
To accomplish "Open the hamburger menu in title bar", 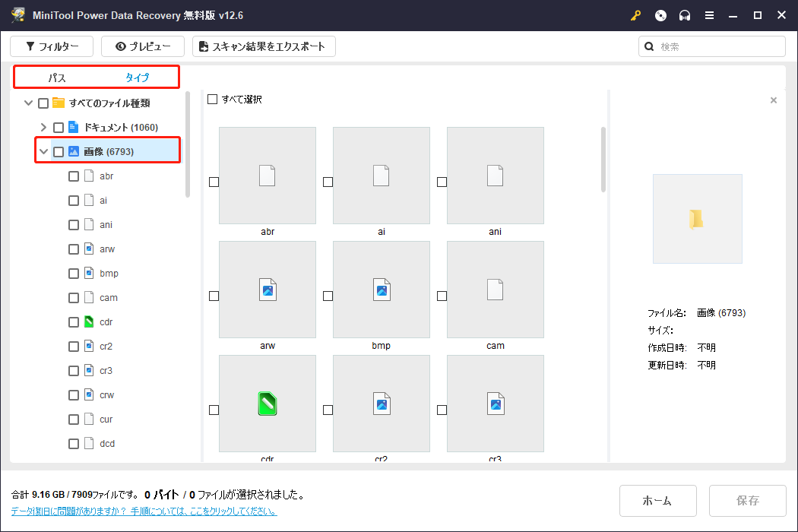I will 709,14.
